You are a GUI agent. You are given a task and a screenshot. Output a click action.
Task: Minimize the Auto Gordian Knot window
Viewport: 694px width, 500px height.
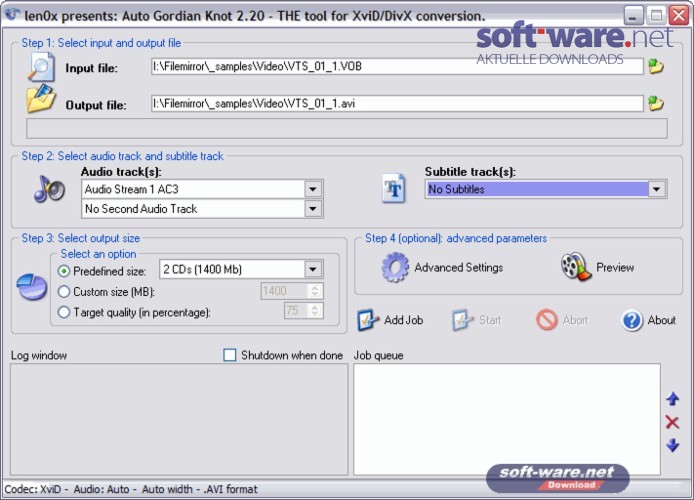(633, 15)
